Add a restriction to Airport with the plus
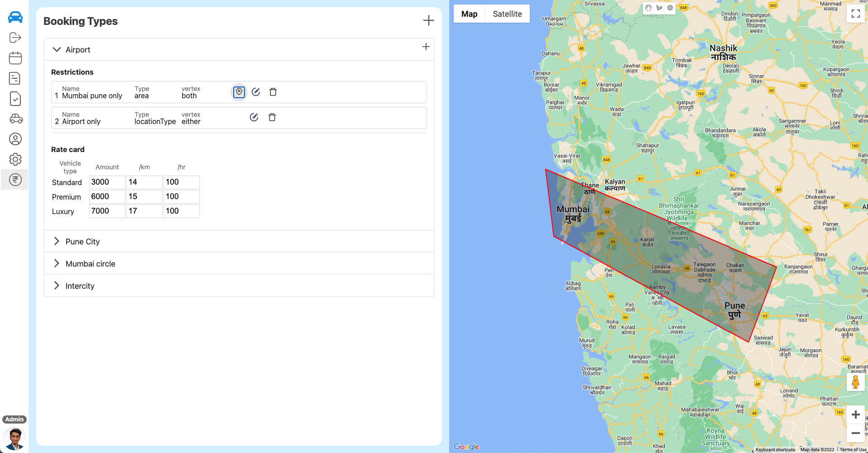 pyautogui.click(x=426, y=47)
